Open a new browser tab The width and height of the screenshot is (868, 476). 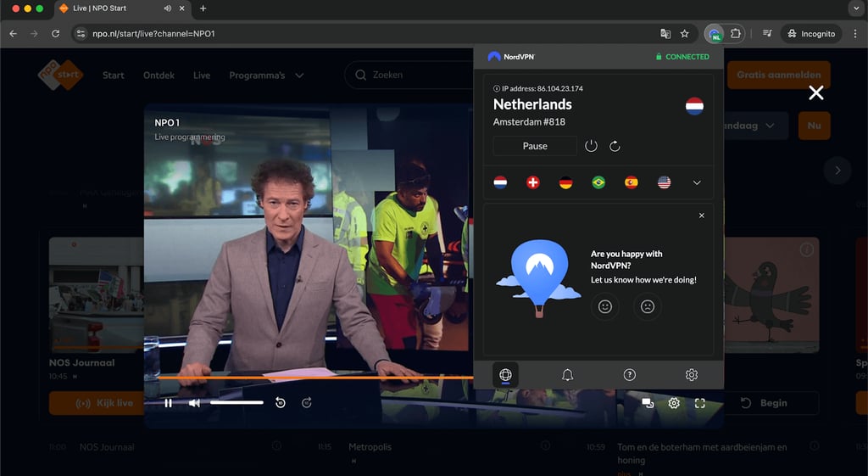(x=203, y=8)
